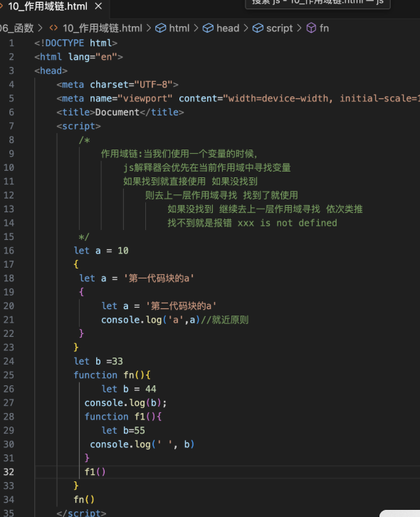The width and height of the screenshot is (420, 517).
Task: Click purple opening brace on line 19
Action: 81,292
